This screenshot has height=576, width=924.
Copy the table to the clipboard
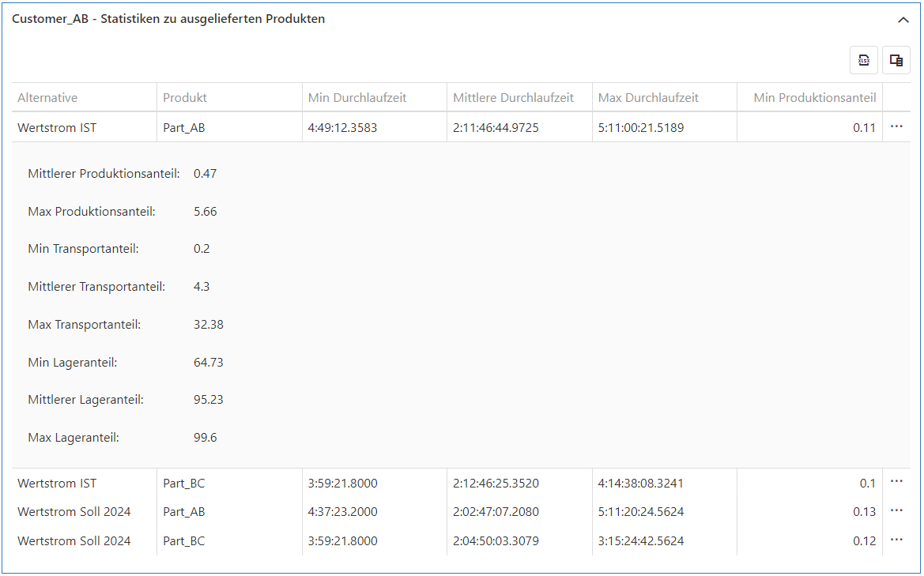pyautogui.click(x=896, y=60)
